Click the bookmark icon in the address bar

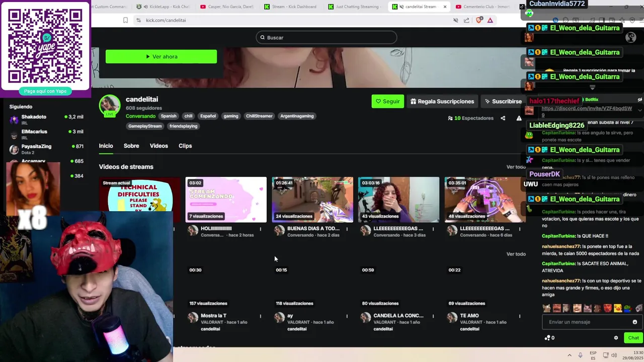125,20
